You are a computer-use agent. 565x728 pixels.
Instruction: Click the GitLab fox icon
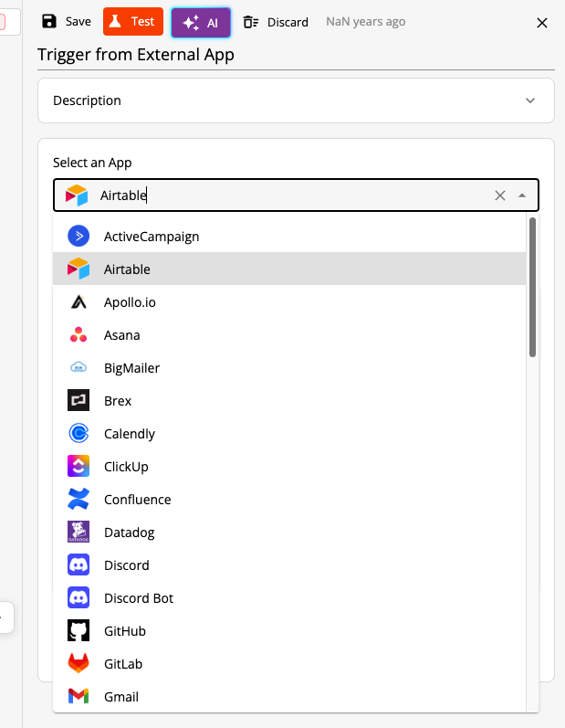[78, 663]
